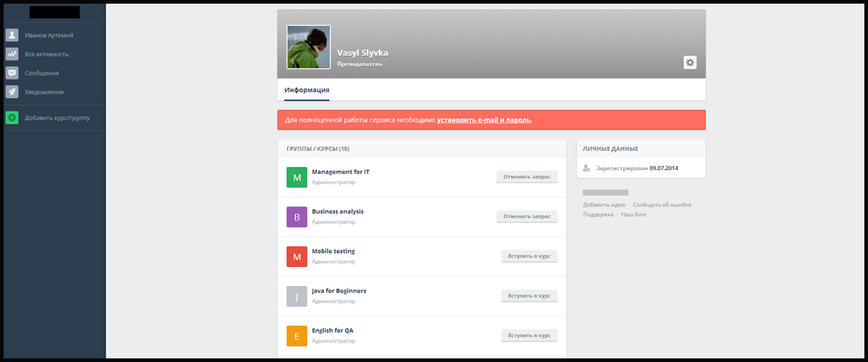This screenshot has height=362, width=868.
Task: Cancel request for Management for IT
Action: [x=527, y=177]
